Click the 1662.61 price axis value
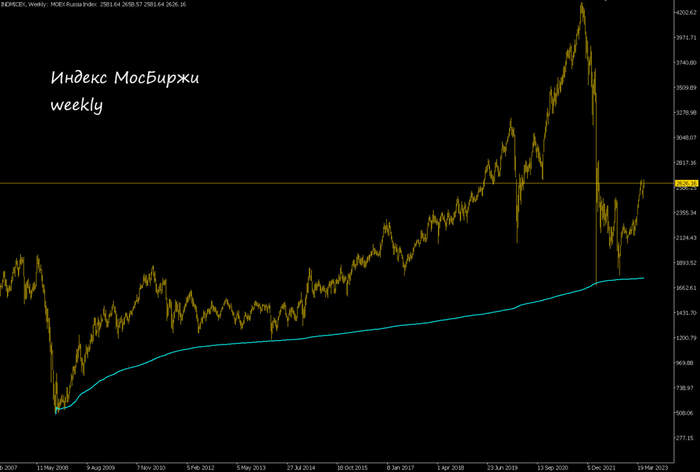This screenshot has width=700, height=472. [x=688, y=288]
